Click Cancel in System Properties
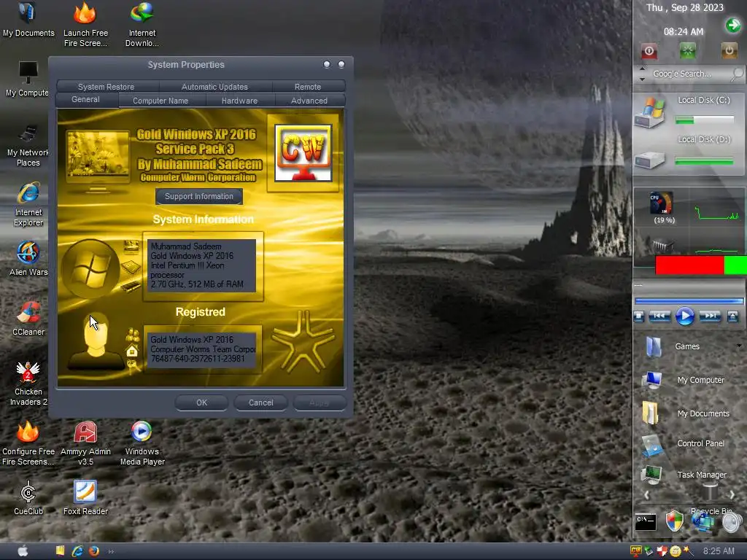This screenshot has width=747, height=560. (261, 402)
